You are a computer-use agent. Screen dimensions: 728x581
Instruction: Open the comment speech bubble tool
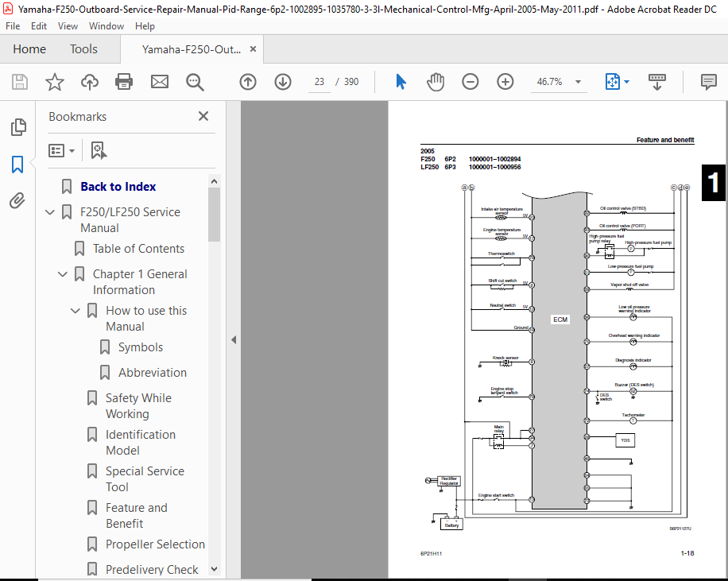click(x=708, y=82)
